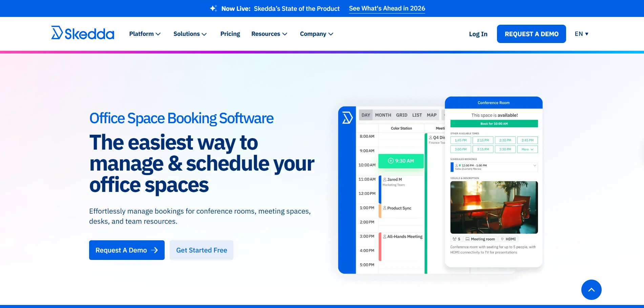Expand the Sales Quarterly Review booking details

tap(535, 166)
